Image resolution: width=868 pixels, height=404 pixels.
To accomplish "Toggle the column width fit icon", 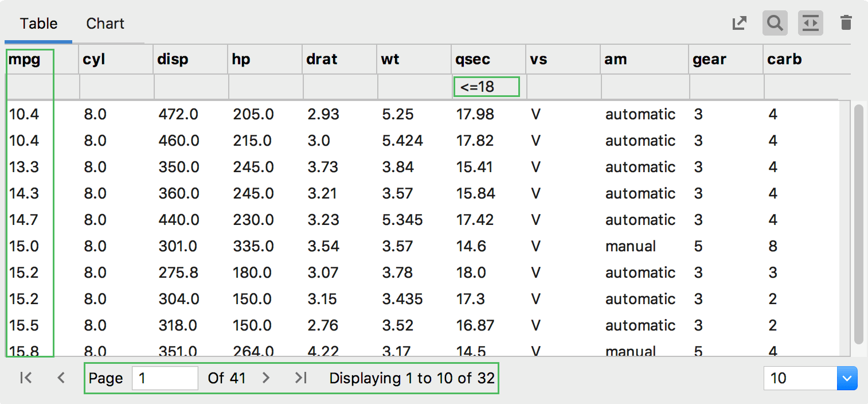I will pyautogui.click(x=810, y=24).
